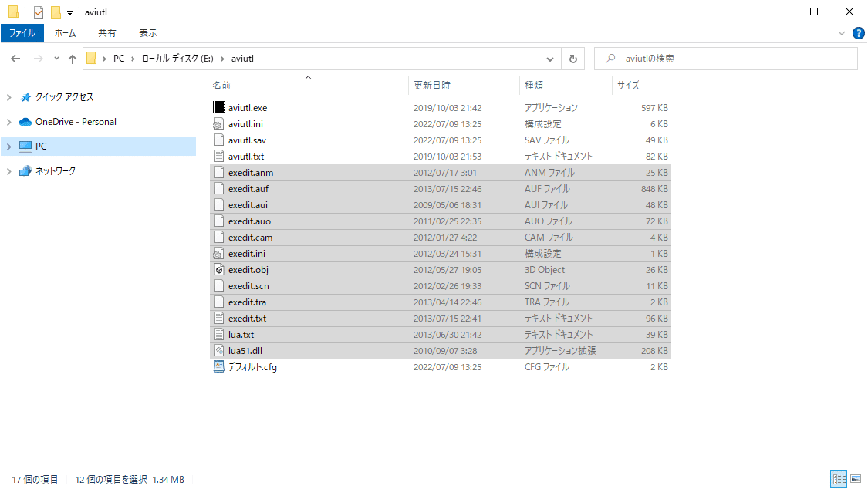Click the exedit.auo file icon
The height and width of the screenshot is (489, 868).
218,221
